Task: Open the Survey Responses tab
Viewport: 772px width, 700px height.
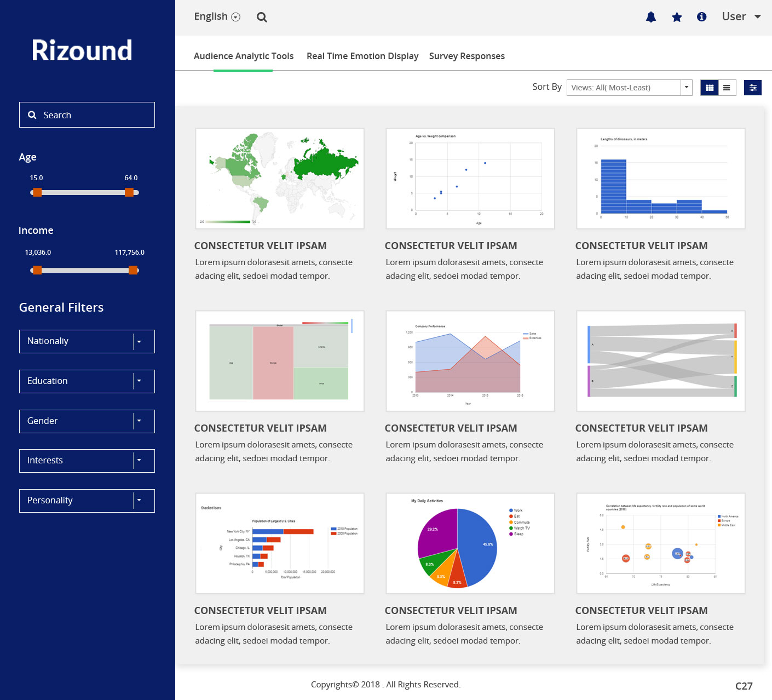Action: [467, 56]
